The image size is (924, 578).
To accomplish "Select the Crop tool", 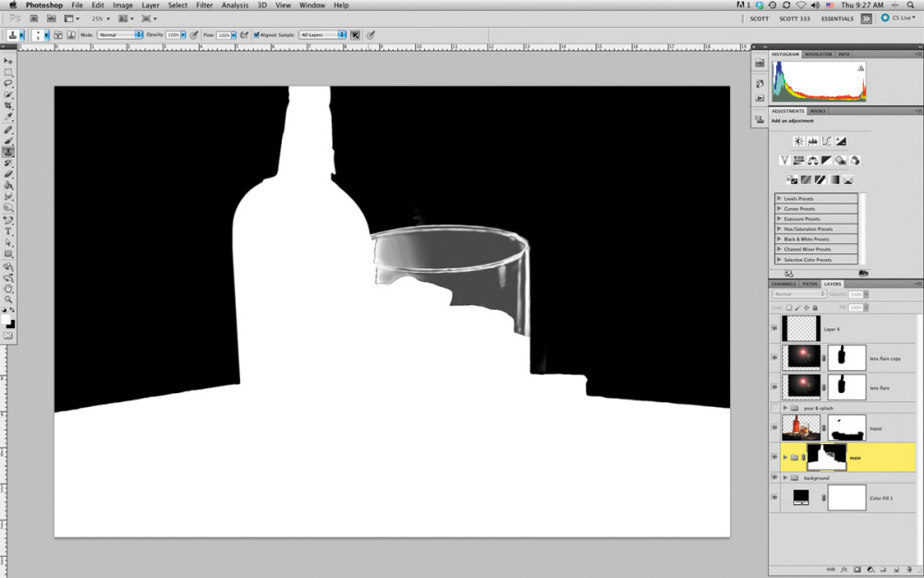I will coord(8,106).
